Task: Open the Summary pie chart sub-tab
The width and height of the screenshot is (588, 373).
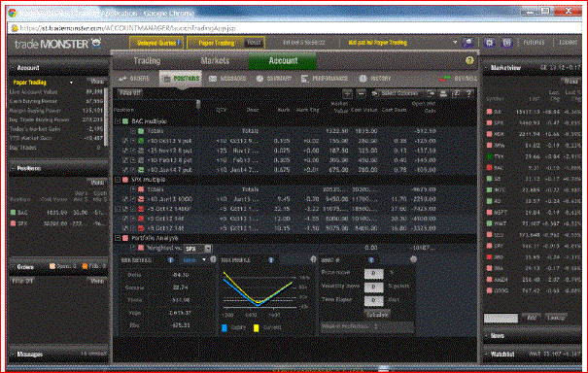Action: (259, 79)
